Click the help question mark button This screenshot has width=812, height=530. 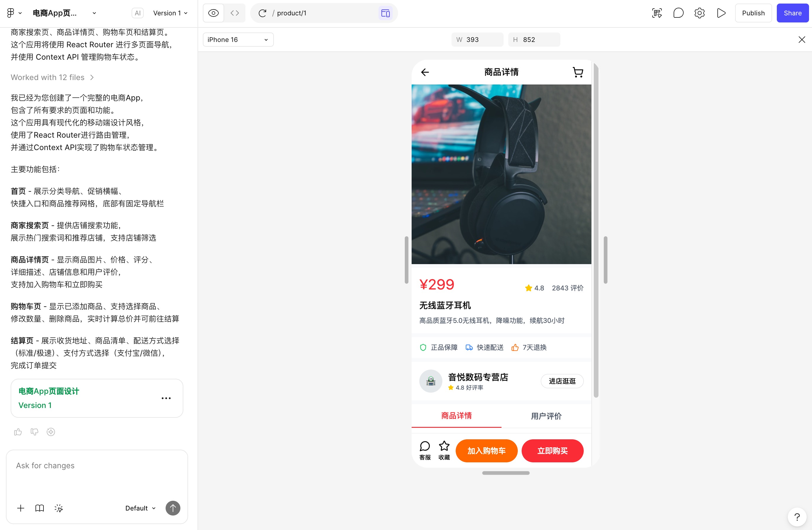[797, 517]
